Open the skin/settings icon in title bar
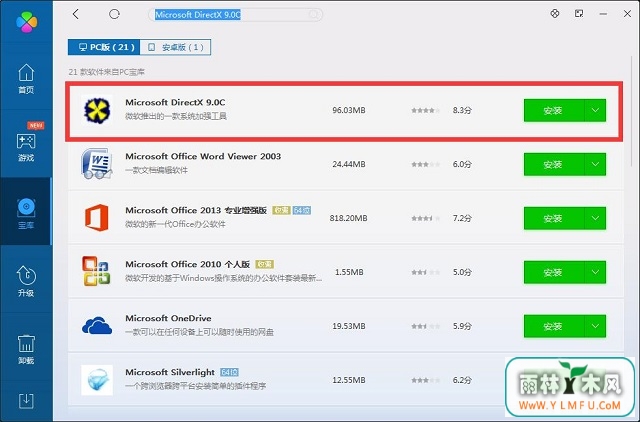Viewport: 640px width, 422px height. pyautogui.click(x=555, y=13)
